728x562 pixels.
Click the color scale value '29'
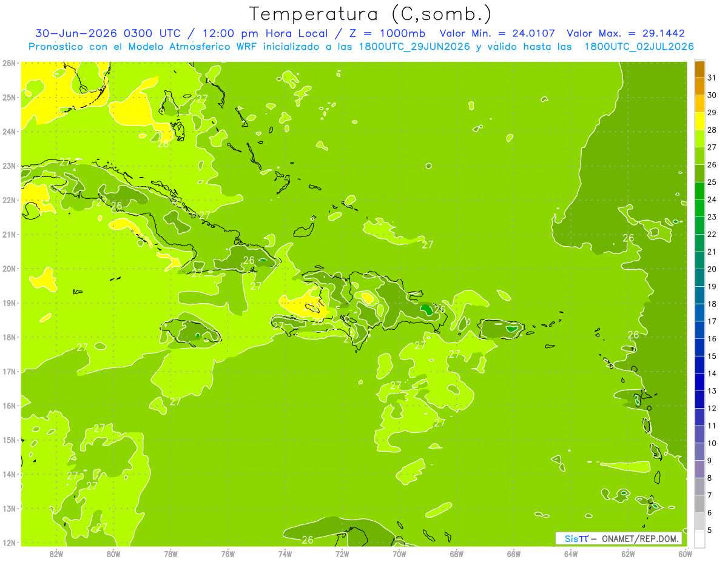coord(712,113)
